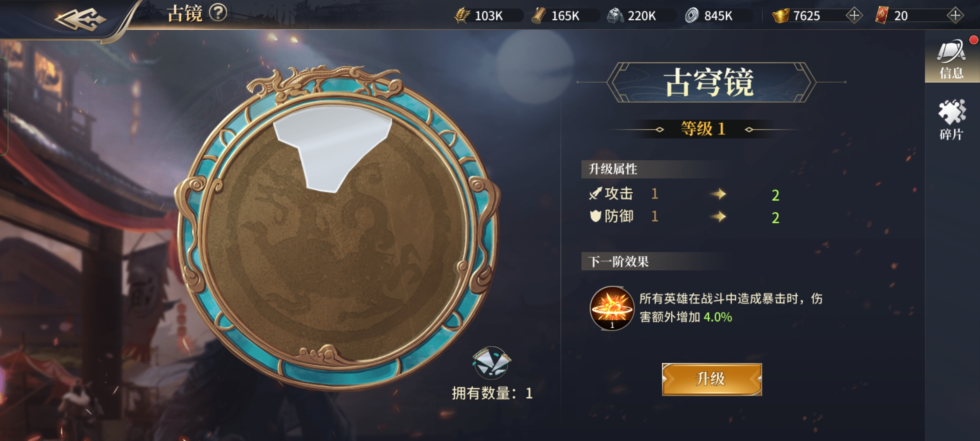Tap the wood log resource icon

click(x=539, y=16)
